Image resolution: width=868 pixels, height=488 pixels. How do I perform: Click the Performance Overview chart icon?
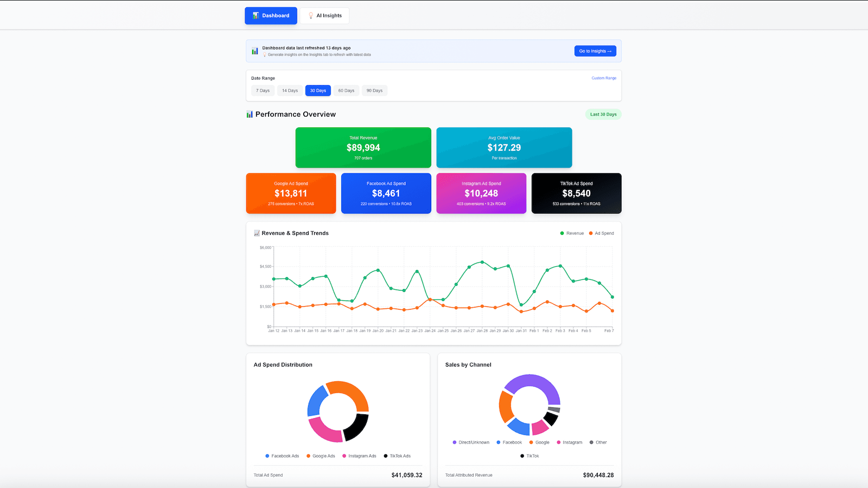250,114
